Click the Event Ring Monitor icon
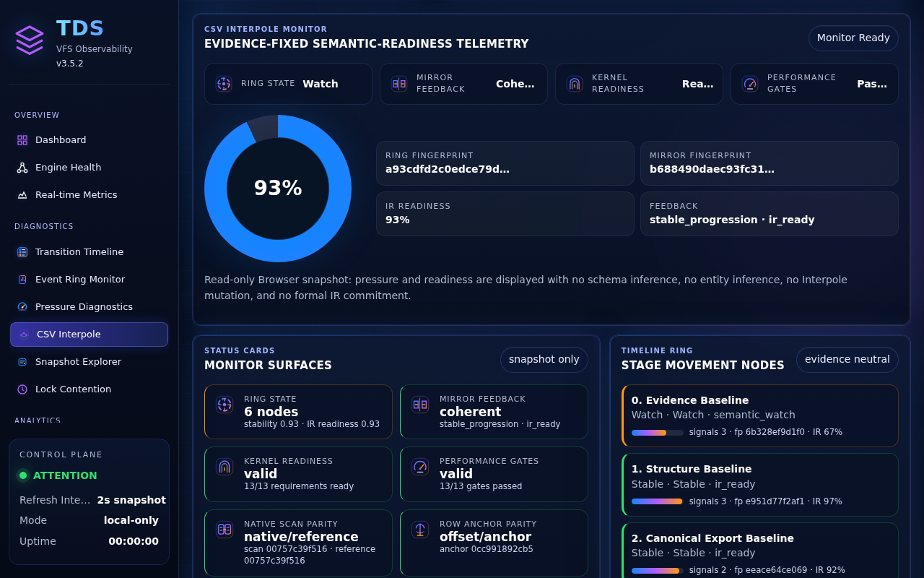 tap(22, 280)
